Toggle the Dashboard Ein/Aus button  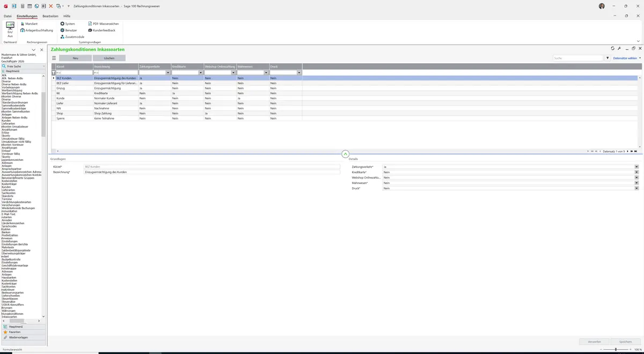10,29
